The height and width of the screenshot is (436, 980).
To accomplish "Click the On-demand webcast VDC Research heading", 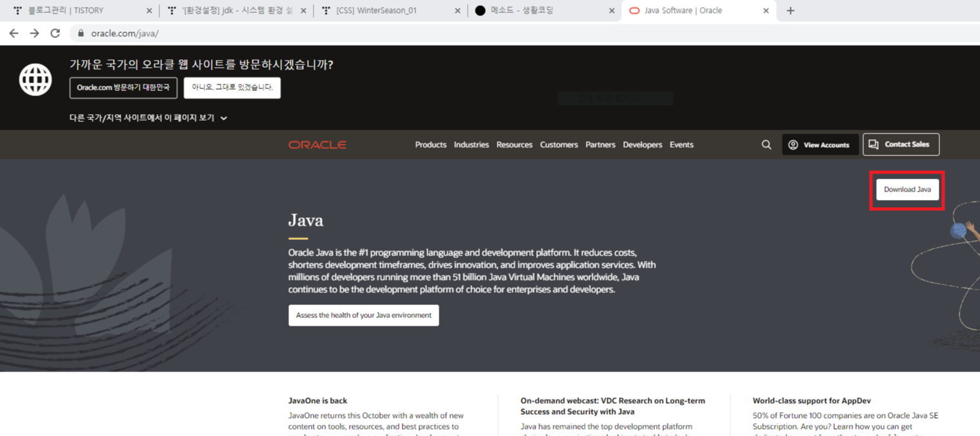I will [613, 406].
